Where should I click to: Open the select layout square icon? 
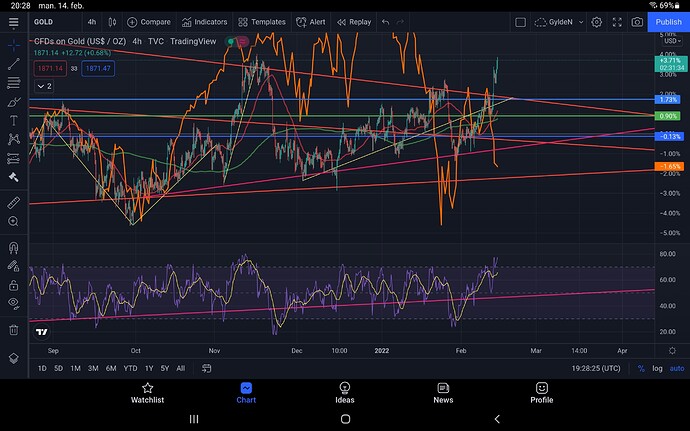click(x=520, y=22)
